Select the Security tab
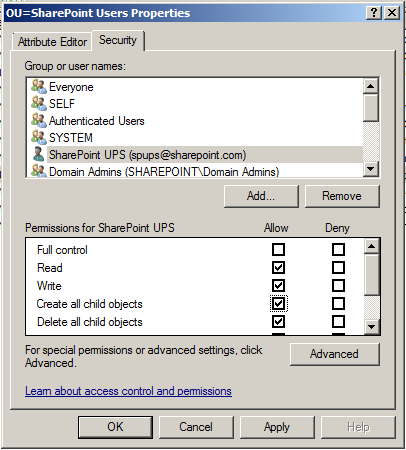This screenshot has width=406, height=450. [x=118, y=40]
